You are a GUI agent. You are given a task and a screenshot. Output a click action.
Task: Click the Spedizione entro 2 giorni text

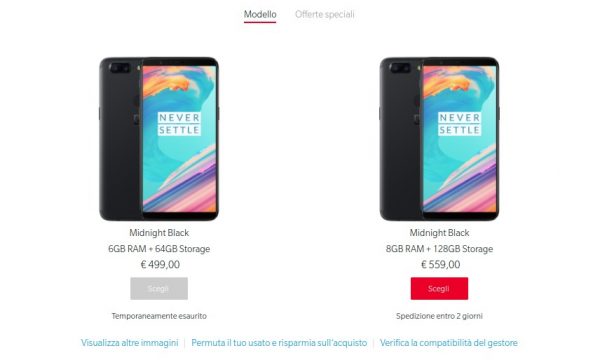pos(439,316)
